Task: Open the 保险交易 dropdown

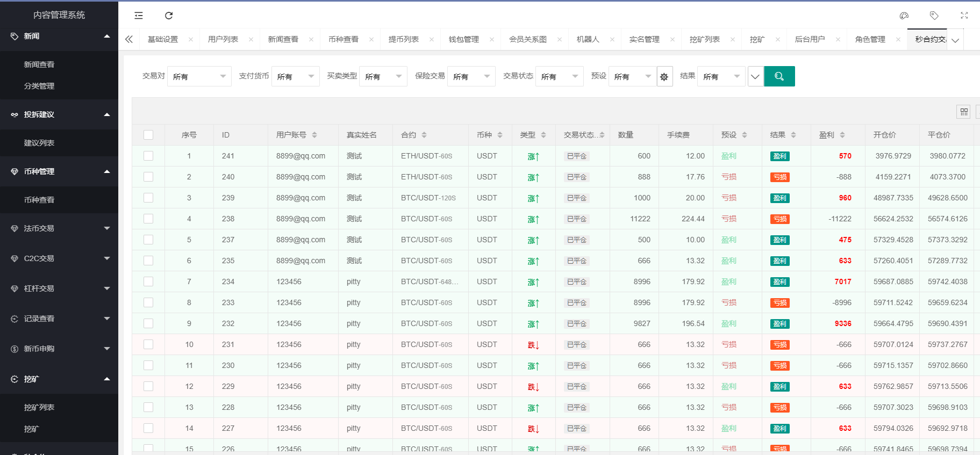Action: (471, 77)
